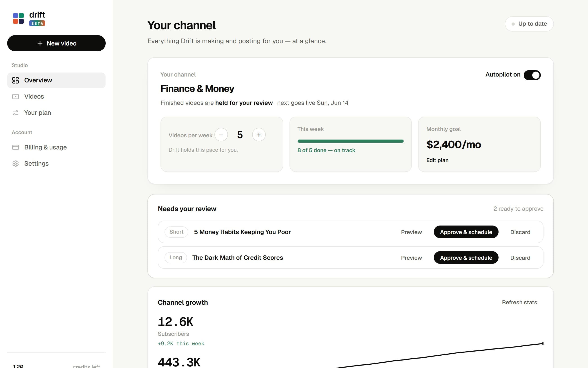Viewport: 588px width, 368px height.
Task: Click the Short tag badge
Action: point(176,232)
